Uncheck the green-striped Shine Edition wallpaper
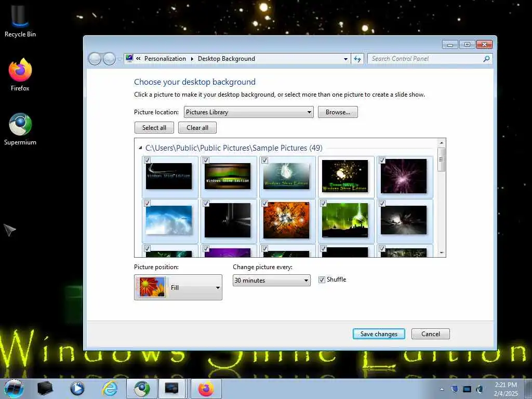This screenshot has width=532, height=399. (206, 160)
